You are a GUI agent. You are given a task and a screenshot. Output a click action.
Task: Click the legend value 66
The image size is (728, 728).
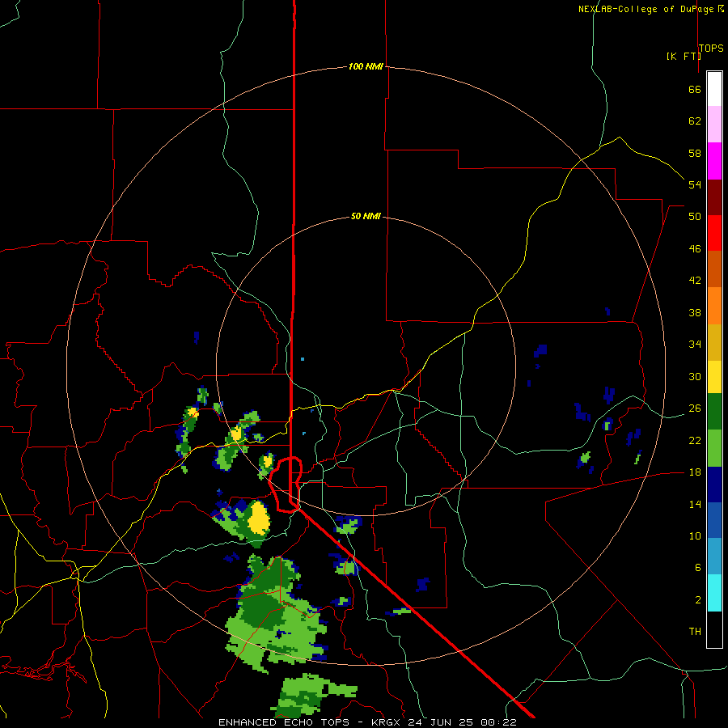[x=695, y=89]
